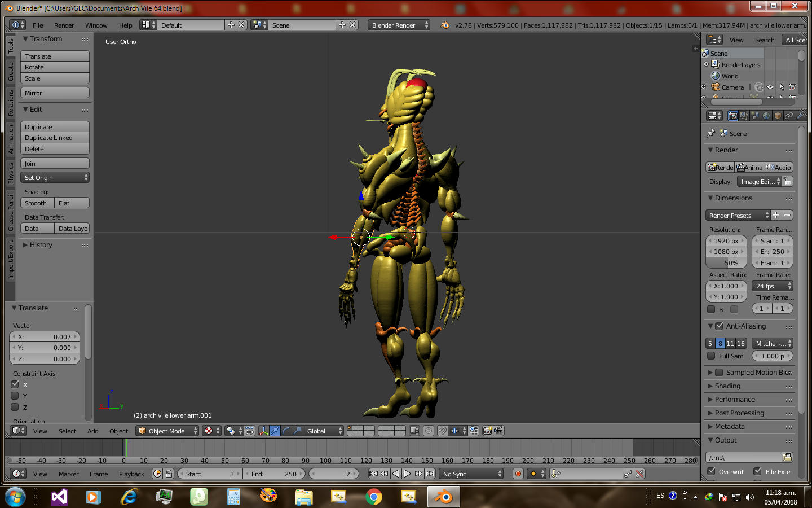Screen dimensions: 812x508
Task: Click the Duplicate Linked button
Action: (55, 138)
